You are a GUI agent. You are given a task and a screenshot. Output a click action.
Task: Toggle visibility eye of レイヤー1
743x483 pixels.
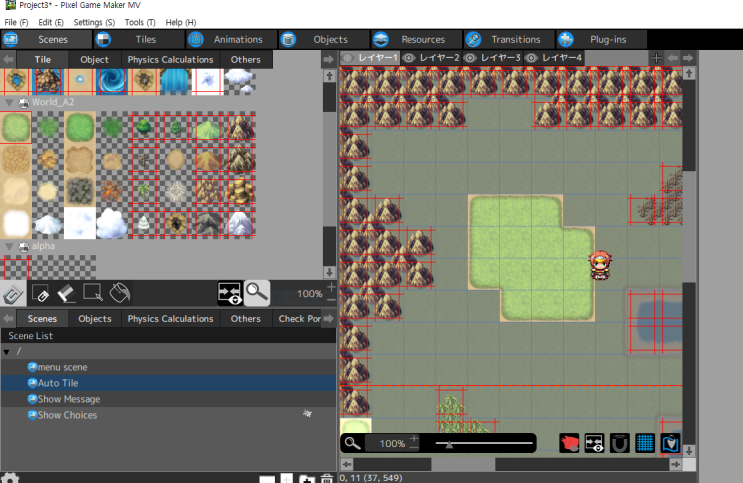(348, 58)
